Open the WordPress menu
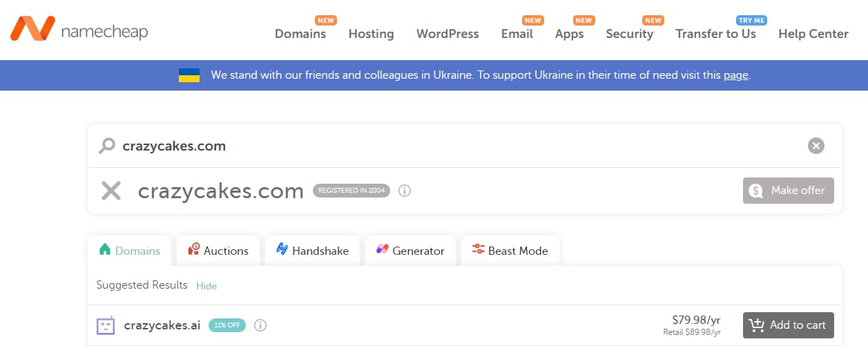The width and height of the screenshot is (868, 346). pos(447,34)
